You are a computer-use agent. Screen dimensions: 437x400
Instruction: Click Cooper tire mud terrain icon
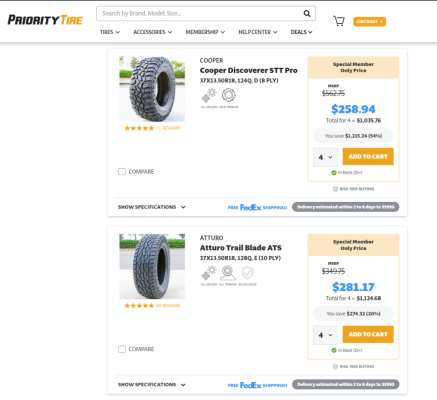tap(229, 95)
